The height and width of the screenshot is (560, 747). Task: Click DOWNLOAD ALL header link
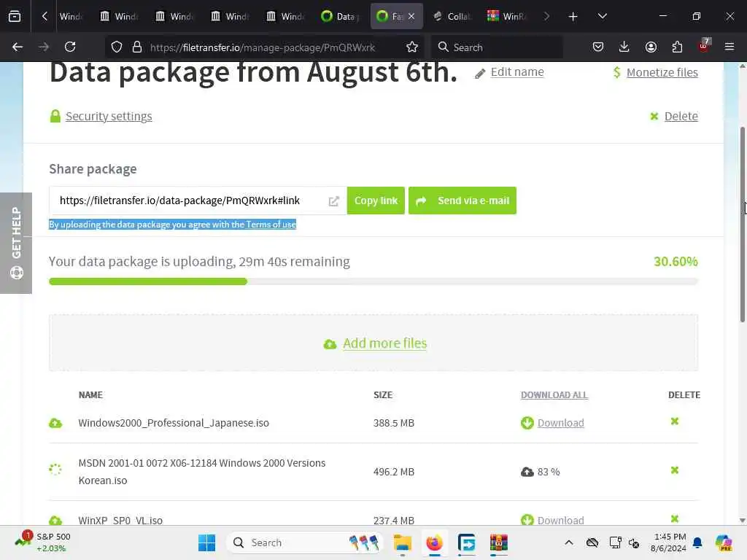(x=554, y=394)
